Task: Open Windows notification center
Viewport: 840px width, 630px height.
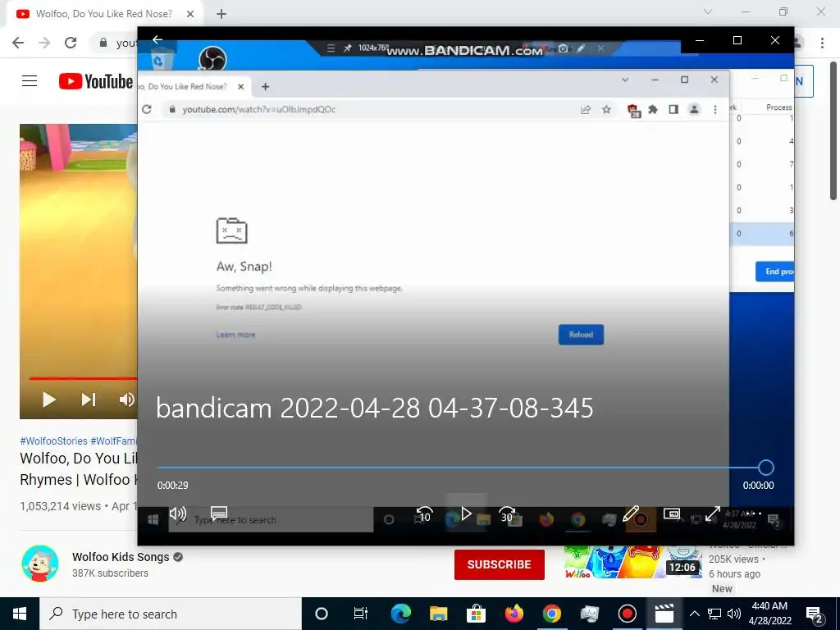Action: click(x=815, y=614)
